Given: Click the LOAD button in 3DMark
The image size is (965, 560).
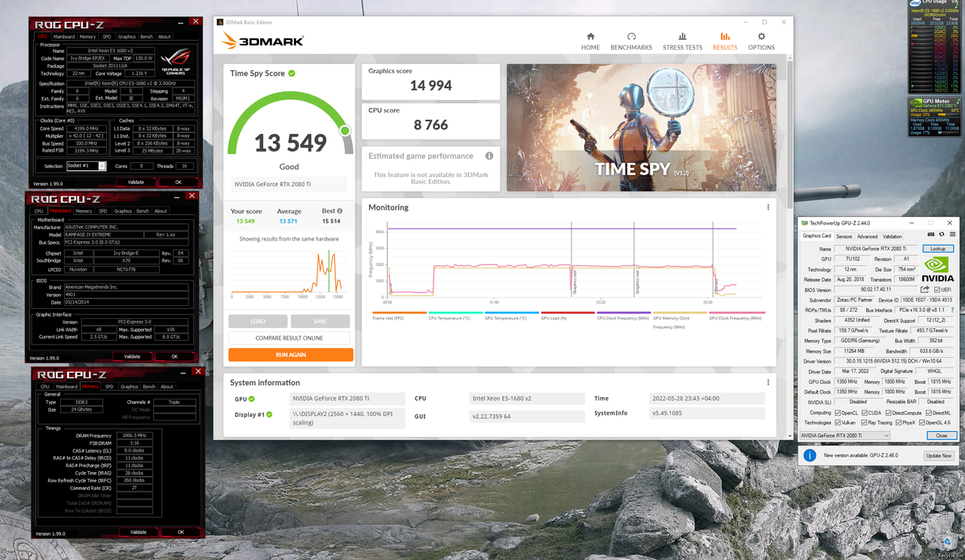Looking at the screenshot, I should 258,321.
